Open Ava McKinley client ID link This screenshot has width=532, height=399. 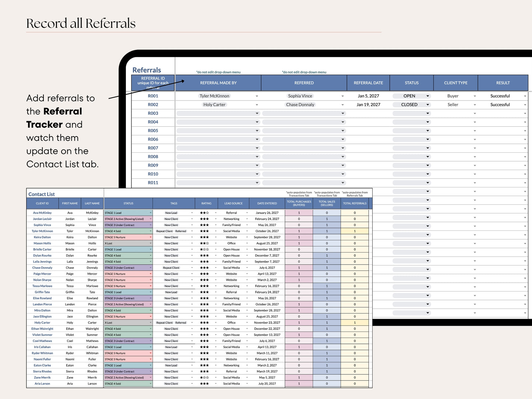(42, 213)
